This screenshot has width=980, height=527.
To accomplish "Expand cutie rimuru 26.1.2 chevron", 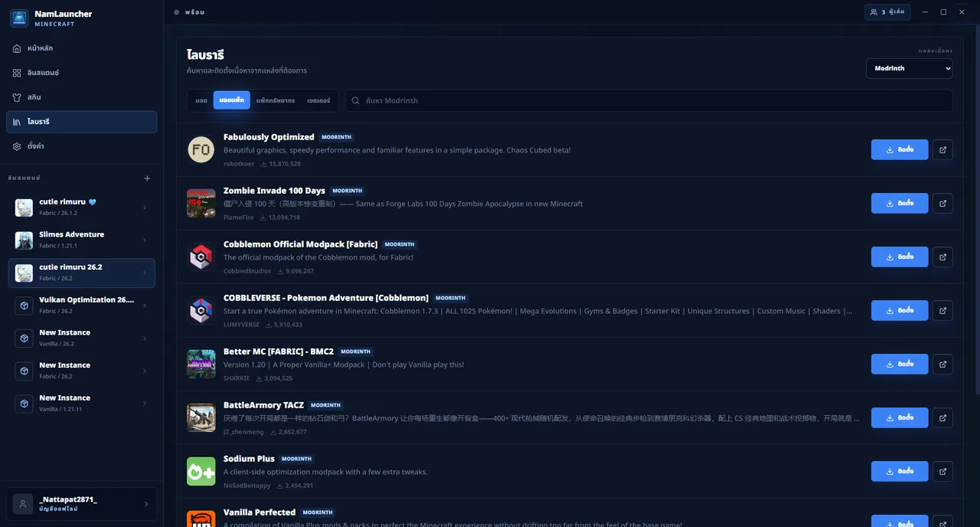I will pos(145,208).
